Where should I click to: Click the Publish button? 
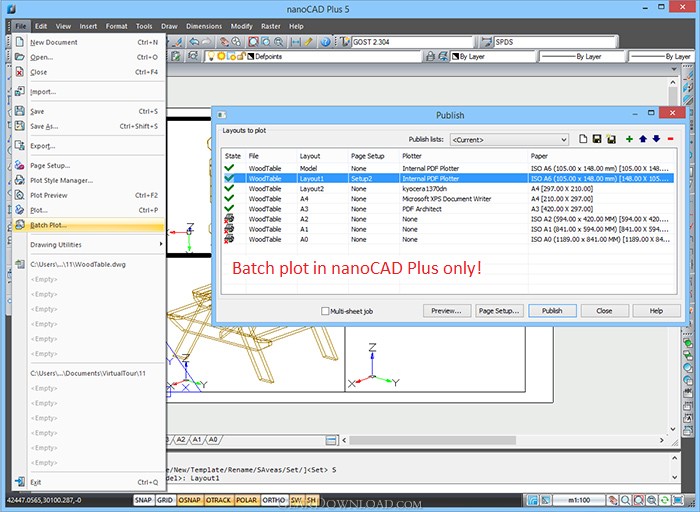coord(552,311)
